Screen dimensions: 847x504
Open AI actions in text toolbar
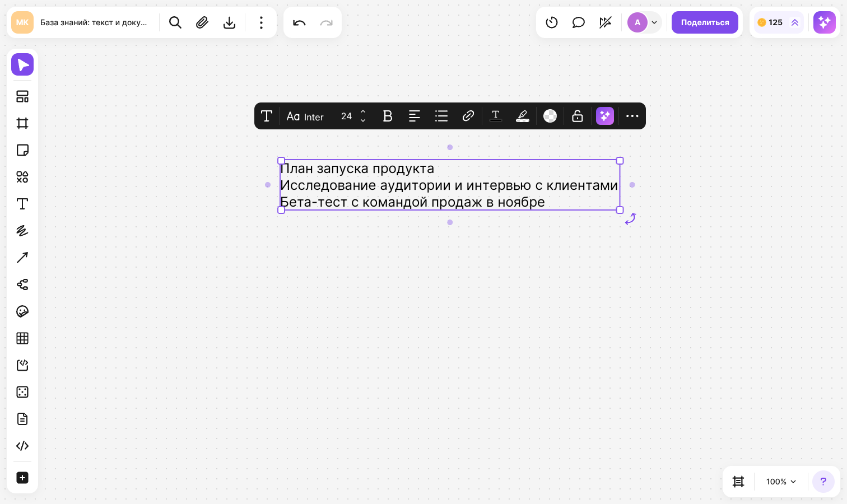605,116
